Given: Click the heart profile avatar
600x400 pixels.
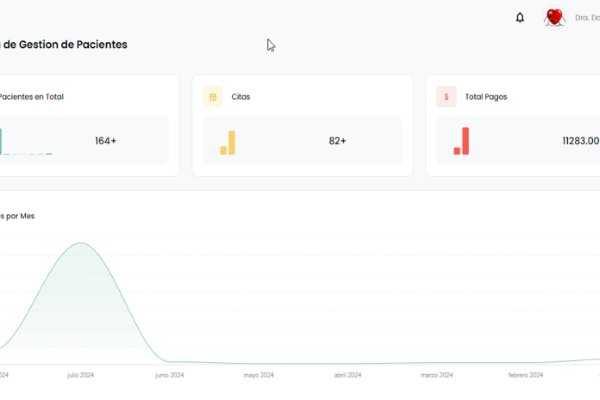Looking at the screenshot, I should [554, 17].
